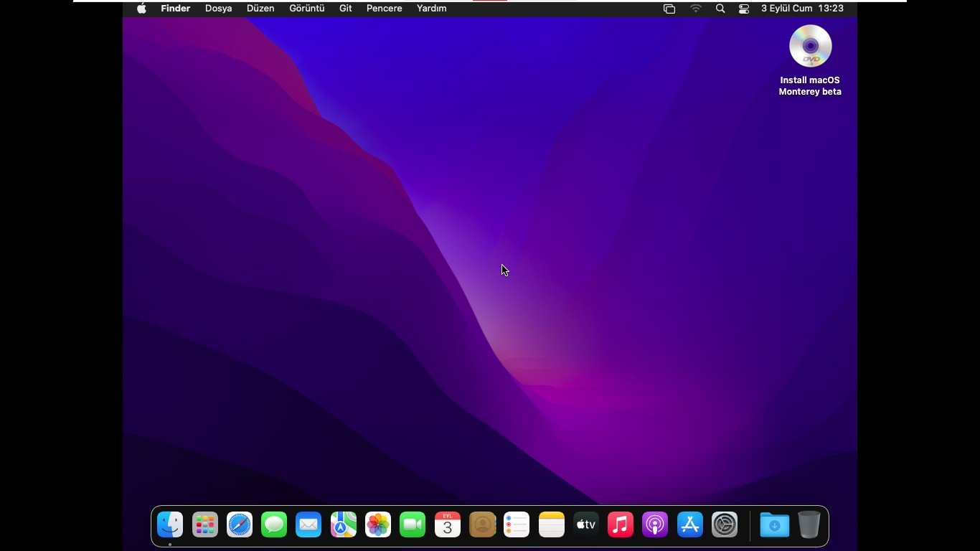
Task: Open the Photos app
Action: coord(378,525)
